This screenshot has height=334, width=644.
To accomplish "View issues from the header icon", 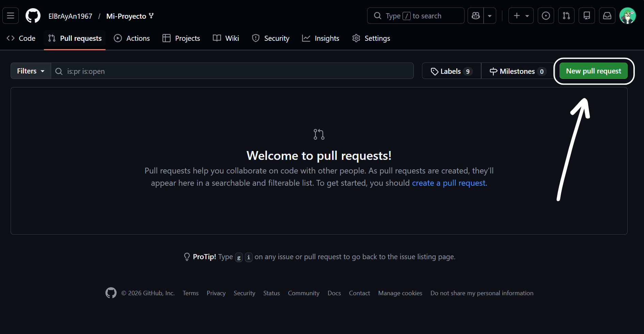I will (x=546, y=16).
